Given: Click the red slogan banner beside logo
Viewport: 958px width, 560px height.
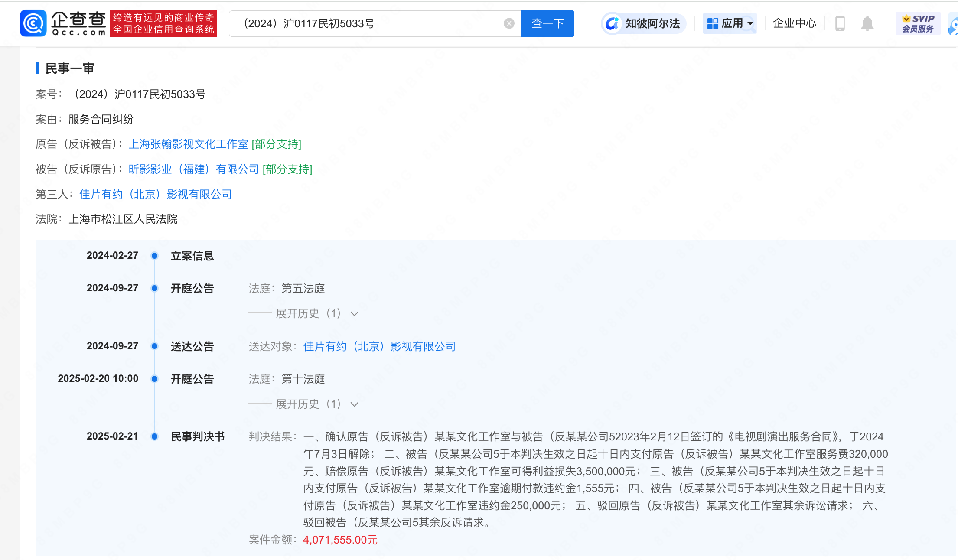Looking at the screenshot, I should tap(163, 23).
